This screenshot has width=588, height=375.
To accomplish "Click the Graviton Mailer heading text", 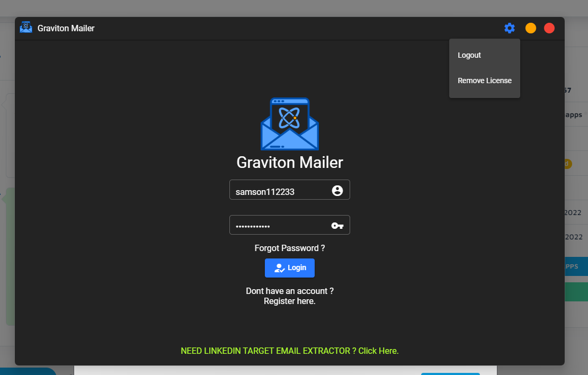I will 290,163.
